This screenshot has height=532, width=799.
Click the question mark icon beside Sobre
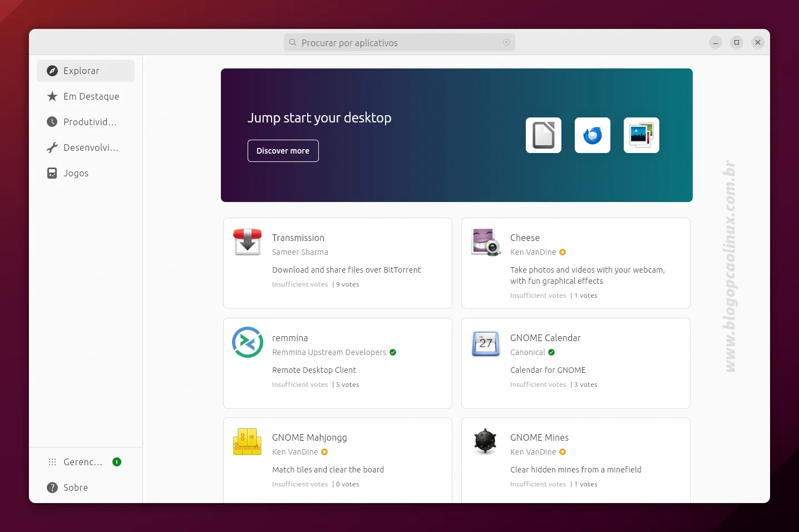pyautogui.click(x=52, y=487)
